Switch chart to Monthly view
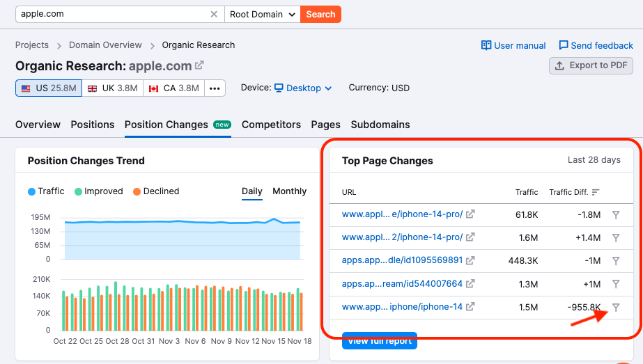This screenshot has width=643, height=364. click(x=289, y=191)
